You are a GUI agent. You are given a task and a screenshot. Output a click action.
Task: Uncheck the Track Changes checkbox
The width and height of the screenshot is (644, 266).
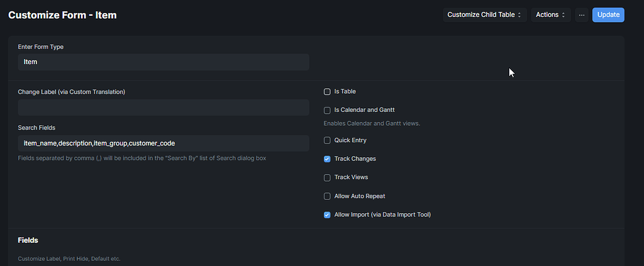327,159
